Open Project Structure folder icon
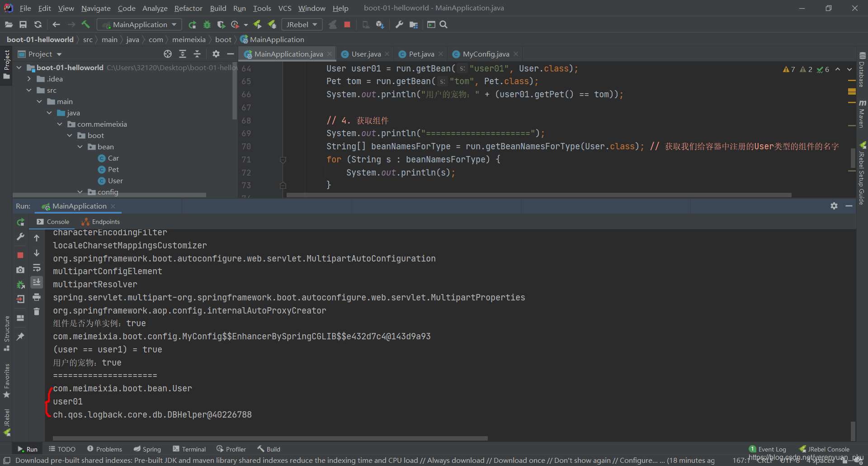Screen dimensions: 868x466 [x=413, y=24]
